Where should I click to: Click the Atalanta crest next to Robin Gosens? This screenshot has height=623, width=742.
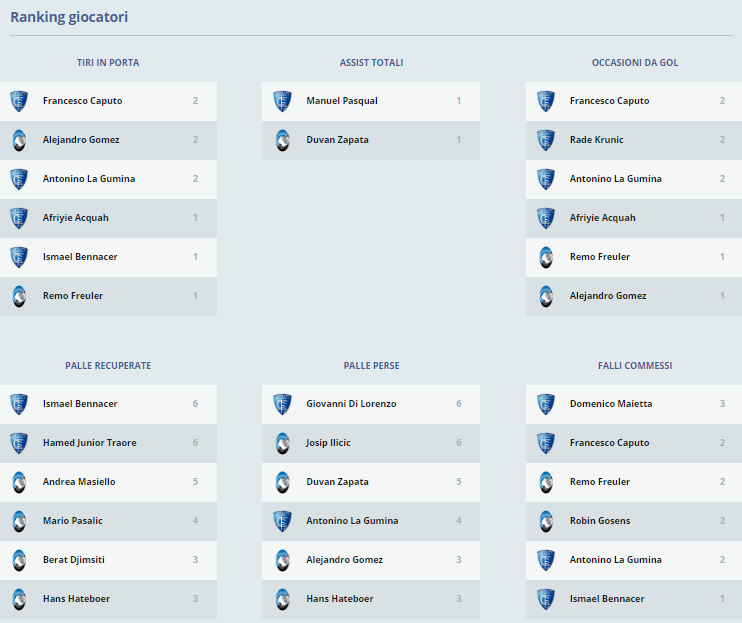[x=545, y=521]
